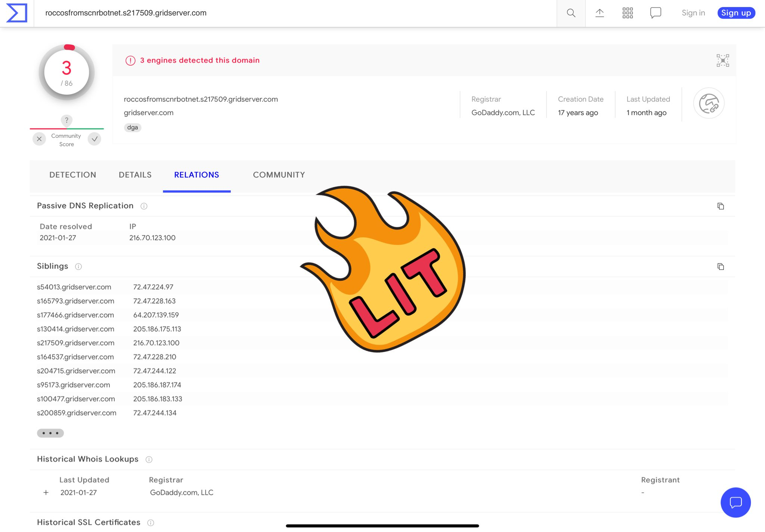Open sibling s54013.gridserver.com
The image size is (765, 532).
(74, 287)
